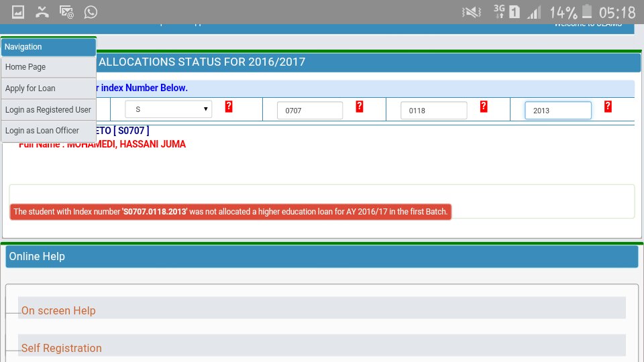Tap the missed call icon in status bar
The image size is (644, 362).
(x=42, y=12)
